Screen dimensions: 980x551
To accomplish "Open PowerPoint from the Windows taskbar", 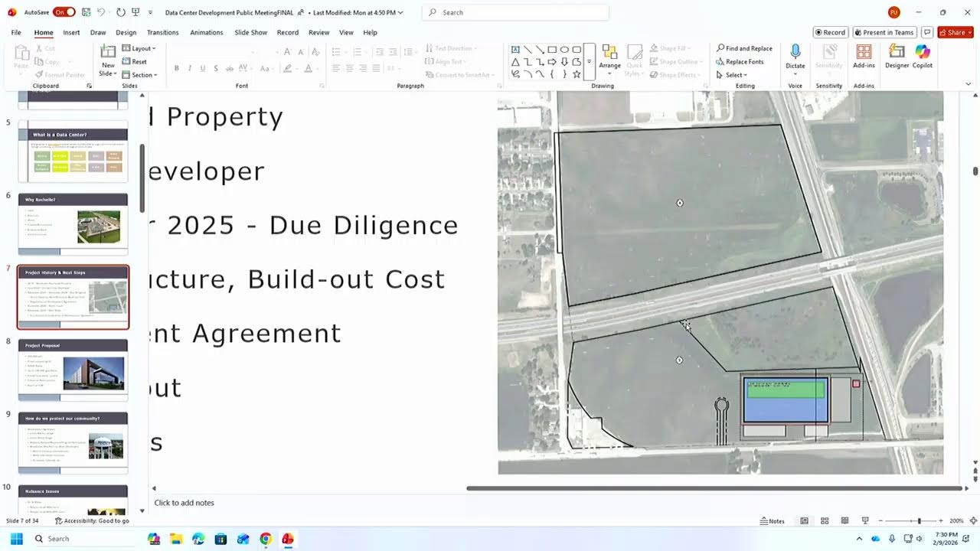I will (288, 539).
